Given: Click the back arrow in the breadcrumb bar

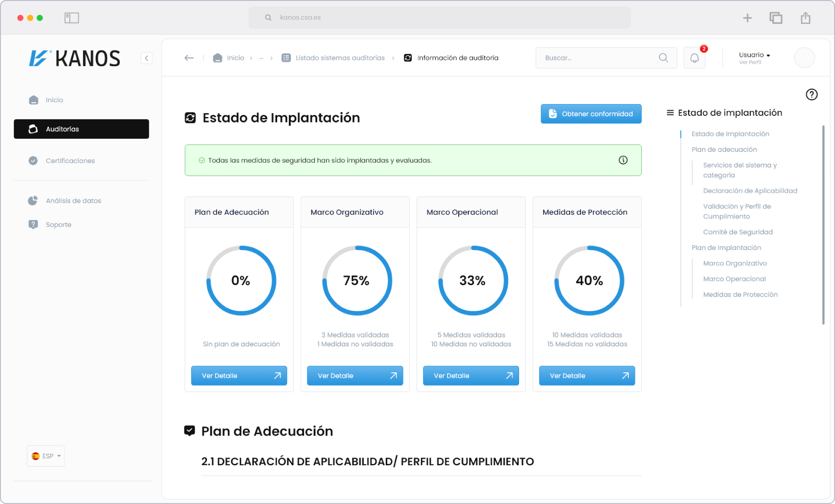Looking at the screenshot, I should (x=189, y=58).
